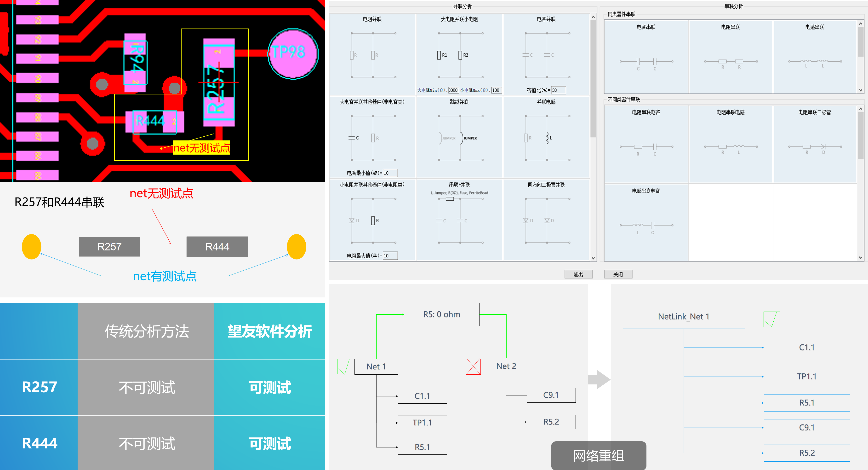Select the Net 2 node

coord(506,366)
